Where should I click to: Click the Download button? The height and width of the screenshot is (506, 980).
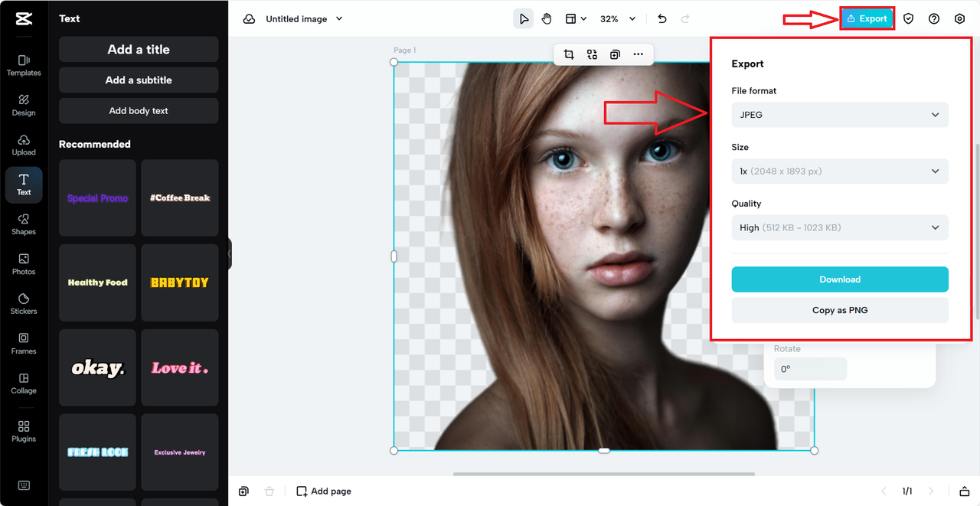(840, 279)
